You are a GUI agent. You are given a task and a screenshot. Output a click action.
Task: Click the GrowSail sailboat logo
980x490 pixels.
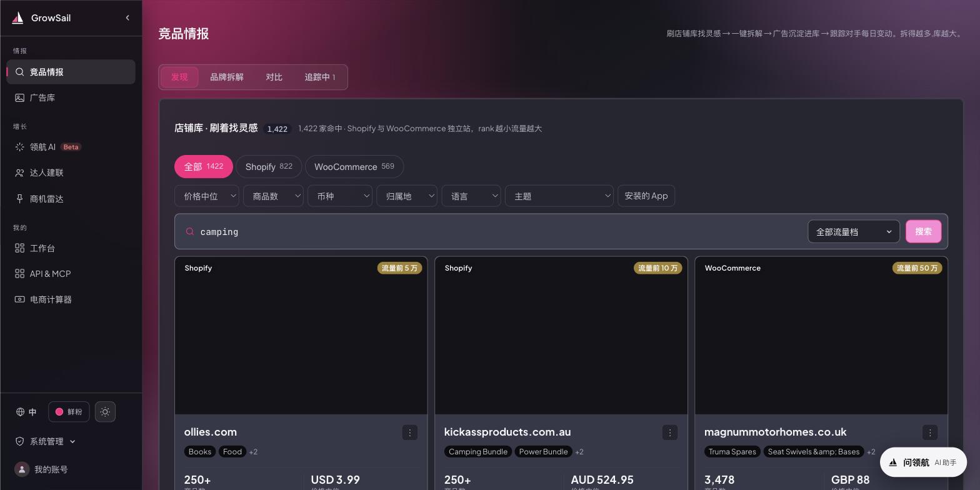[x=17, y=18]
